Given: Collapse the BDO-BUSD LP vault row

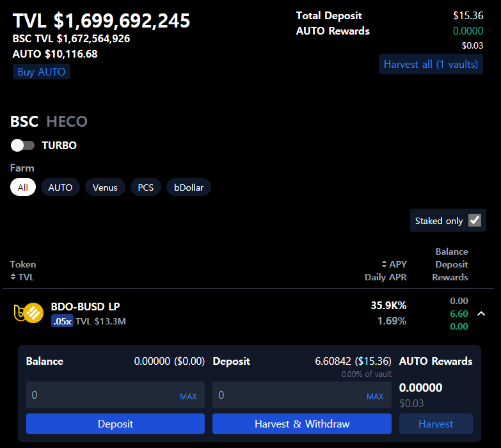Looking at the screenshot, I should tap(481, 314).
